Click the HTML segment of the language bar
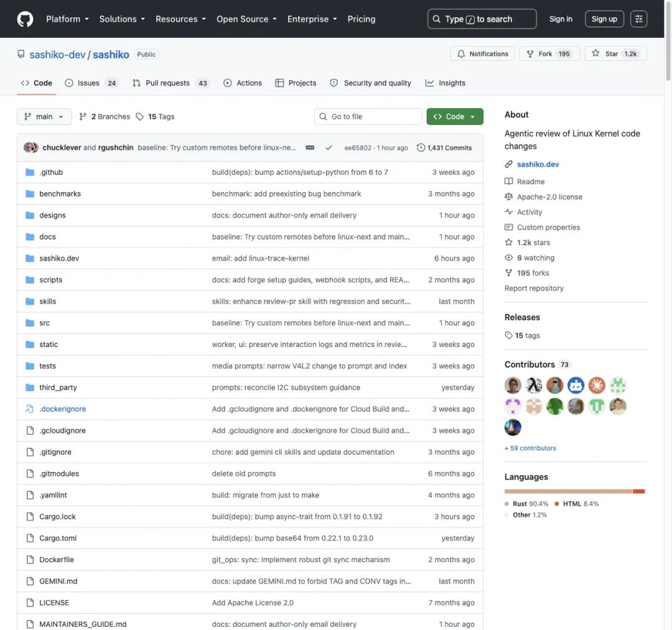The width and height of the screenshot is (672, 630). point(638,491)
